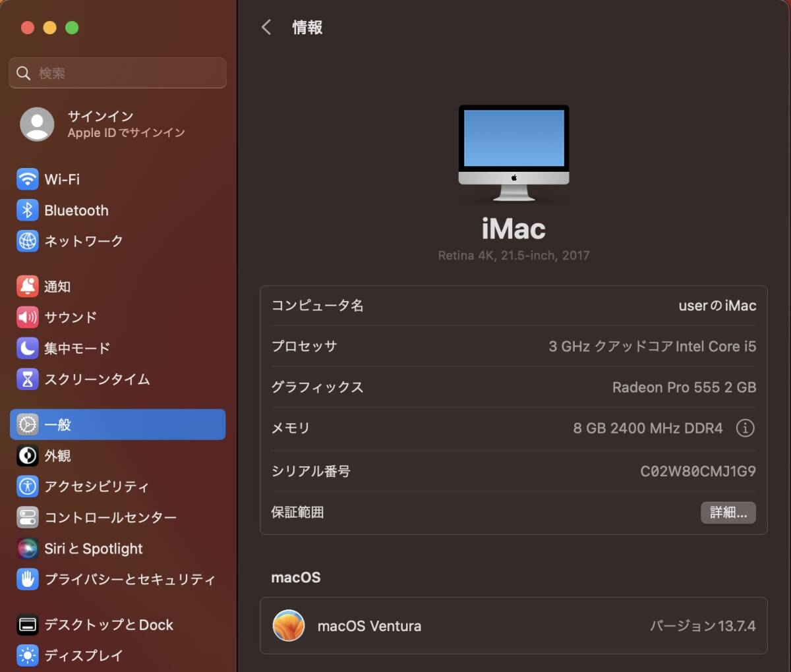Minimize window with yellow button
Viewport: 791px width, 672px height.
[50, 28]
